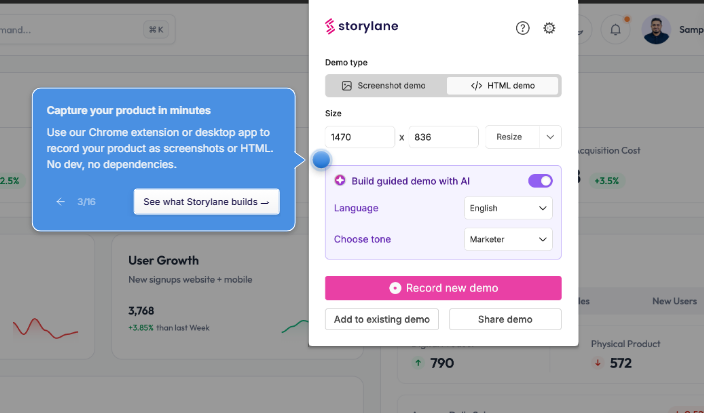Viewport: 704px width, 413px height.
Task: Click the 3/16 step counter
Action: (86, 202)
